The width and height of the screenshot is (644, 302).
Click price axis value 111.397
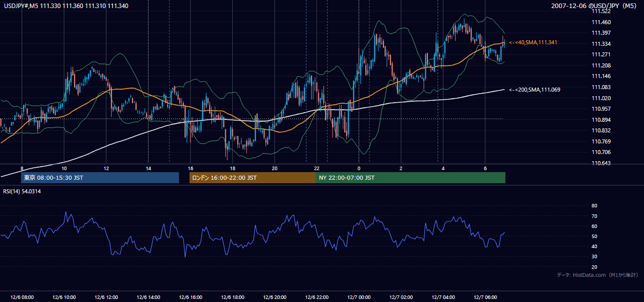click(x=600, y=33)
